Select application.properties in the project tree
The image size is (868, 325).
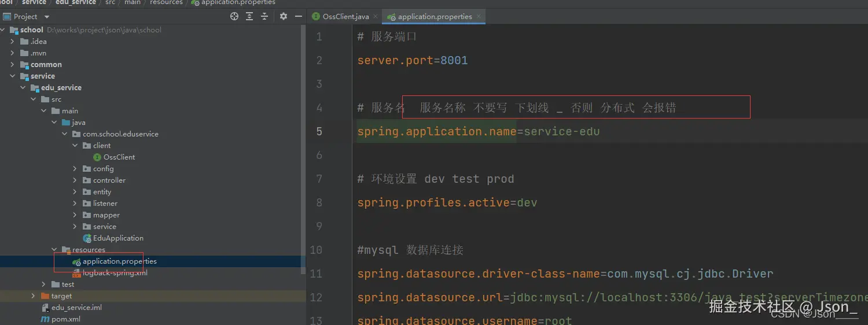tap(119, 261)
